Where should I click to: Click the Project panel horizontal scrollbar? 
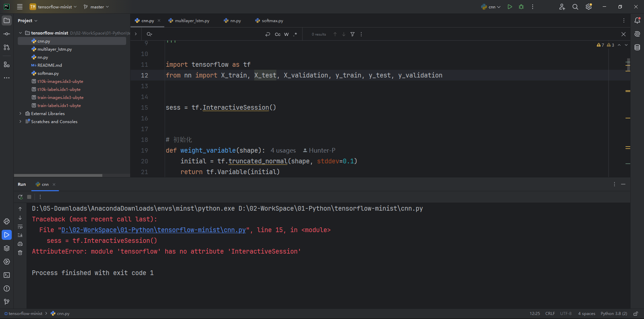click(58, 175)
